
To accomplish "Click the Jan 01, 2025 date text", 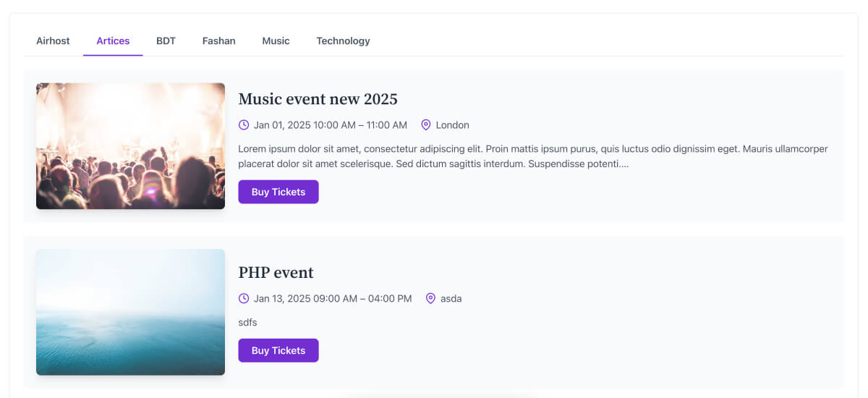I will (330, 125).
